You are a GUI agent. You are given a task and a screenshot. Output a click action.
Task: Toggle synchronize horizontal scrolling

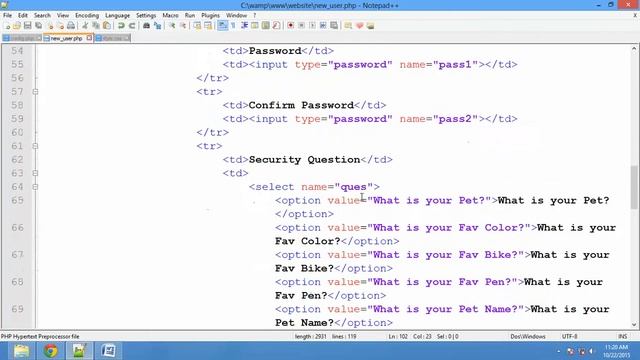point(208,26)
